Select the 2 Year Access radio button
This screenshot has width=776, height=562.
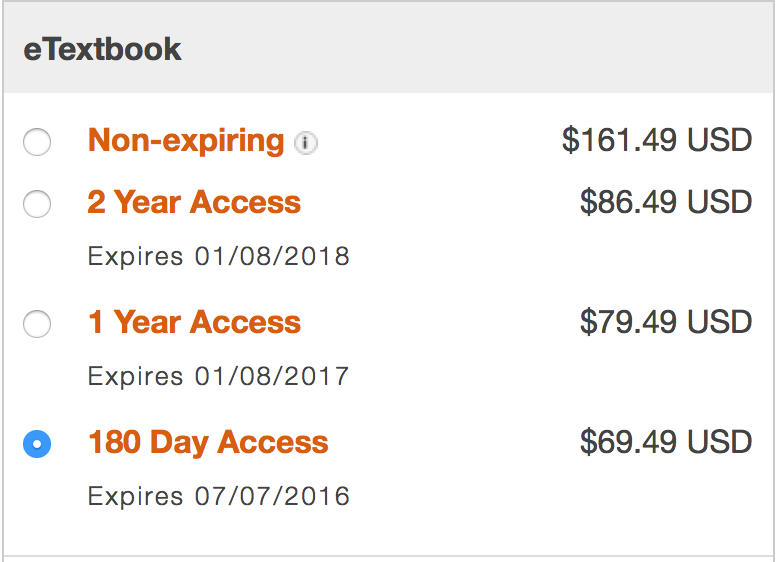(x=37, y=203)
